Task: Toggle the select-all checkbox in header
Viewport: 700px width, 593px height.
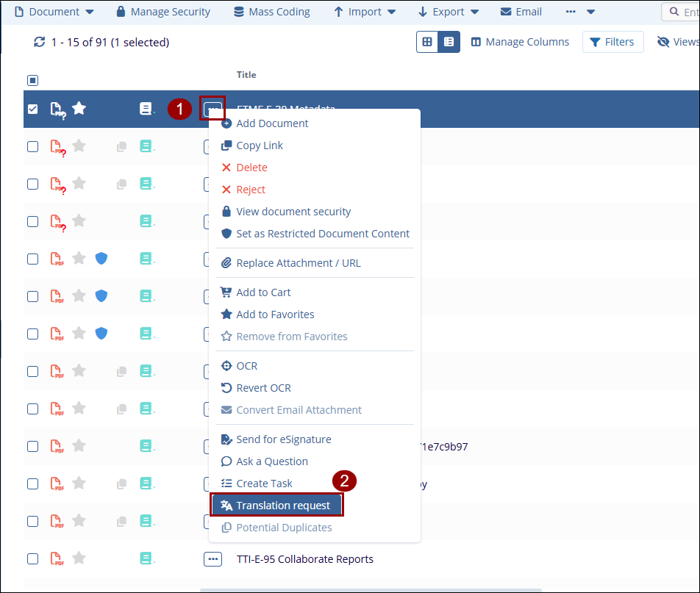Action: [32, 80]
